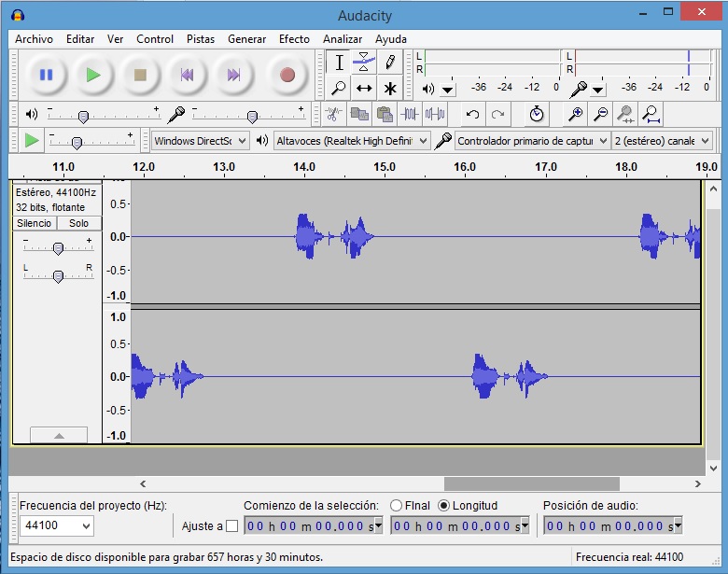Click the input volume slider handle
Viewport: 728px width, 574px height.
click(x=252, y=117)
